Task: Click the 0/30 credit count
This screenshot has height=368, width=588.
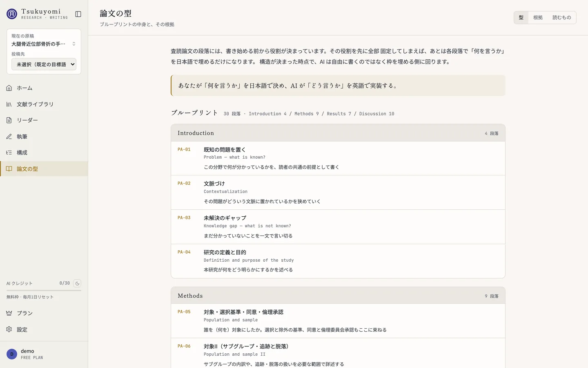Action: coord(65,283)
